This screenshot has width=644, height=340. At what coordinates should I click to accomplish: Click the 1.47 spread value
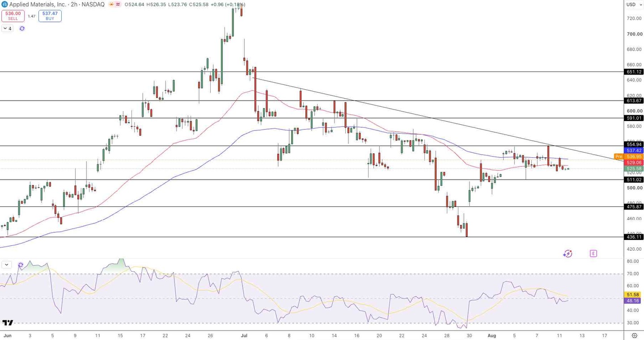click(x=31, y=16)
